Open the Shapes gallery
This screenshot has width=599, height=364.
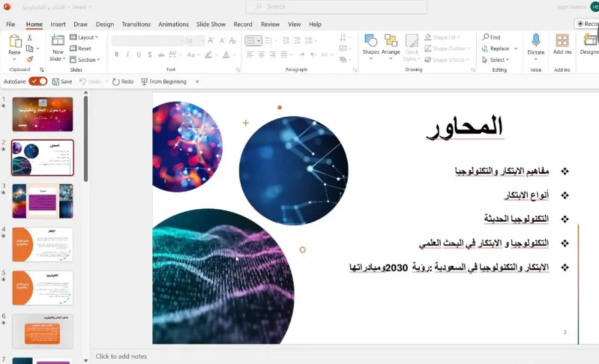[x=370, y=47]
